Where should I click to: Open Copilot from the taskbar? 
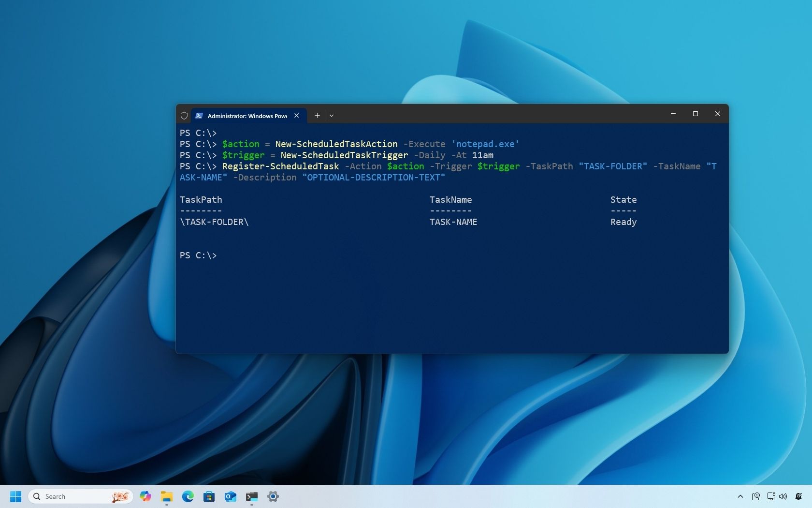[145, 496]
